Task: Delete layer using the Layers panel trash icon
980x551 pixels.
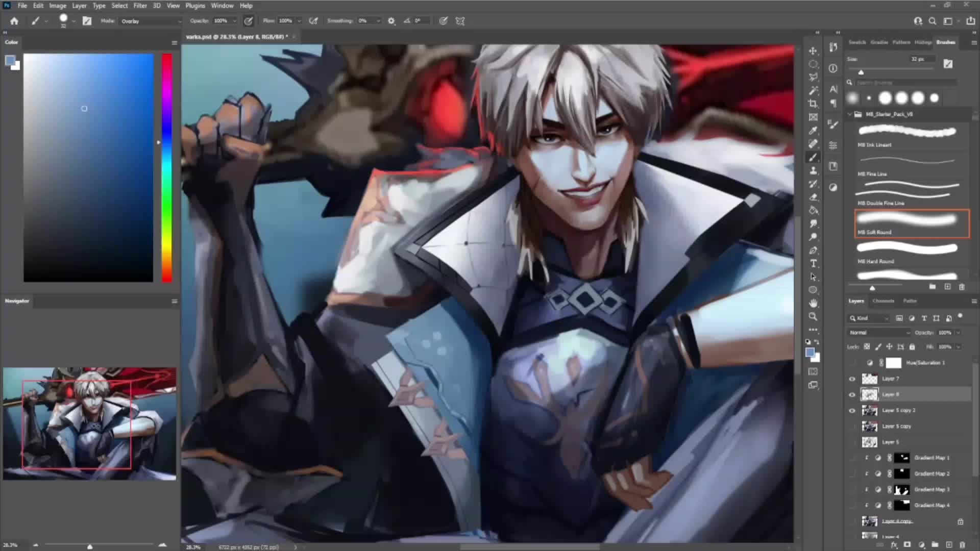Action: point(962,545)
